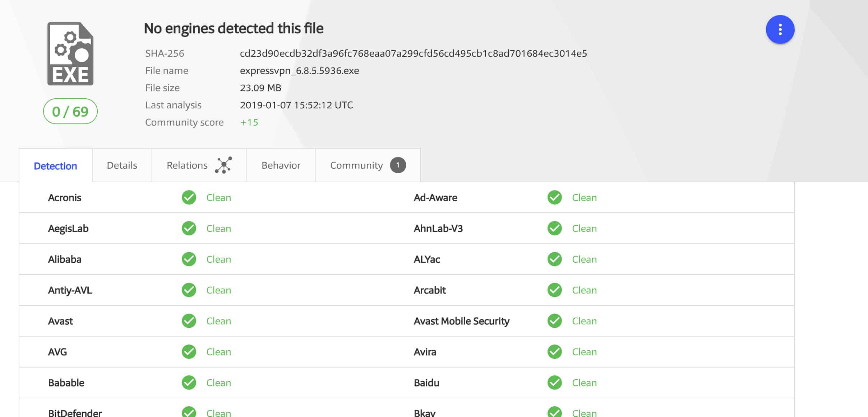
Task: Click the Avira engine name
Action: (x=425, y=352)
